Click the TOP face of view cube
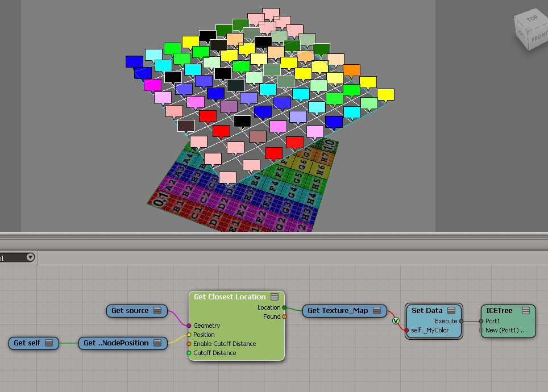 point(532,19)
